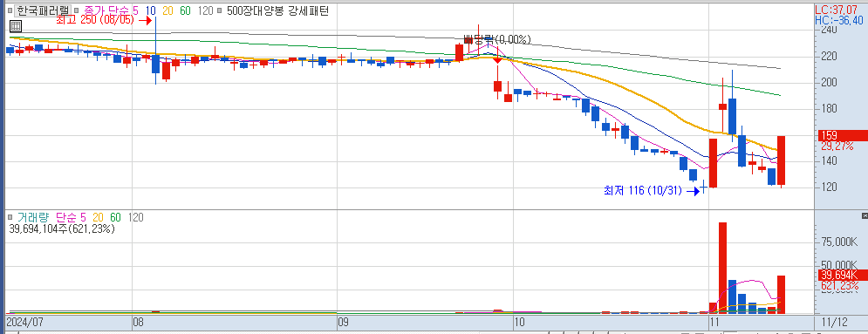Click the blue 10-day price moving average label
868x334 pixels.
[151, 10]
